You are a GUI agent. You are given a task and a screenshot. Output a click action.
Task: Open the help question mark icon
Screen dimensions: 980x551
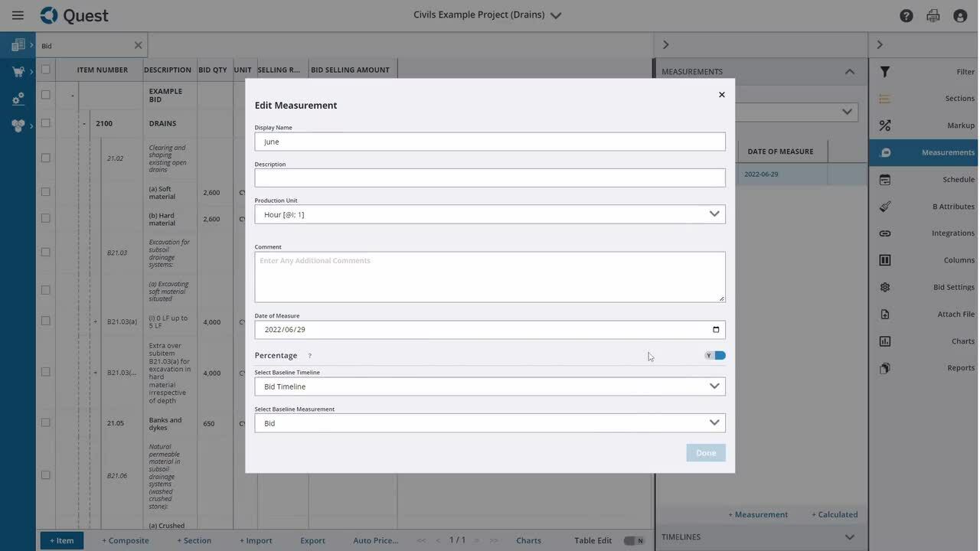(906, 15)
